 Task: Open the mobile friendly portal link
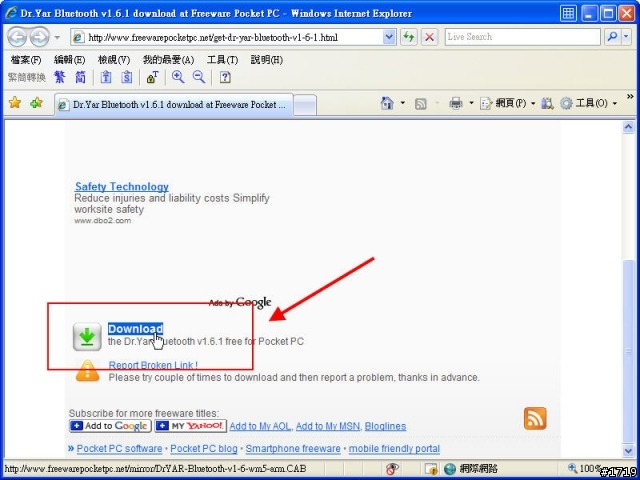click(394, 449)
